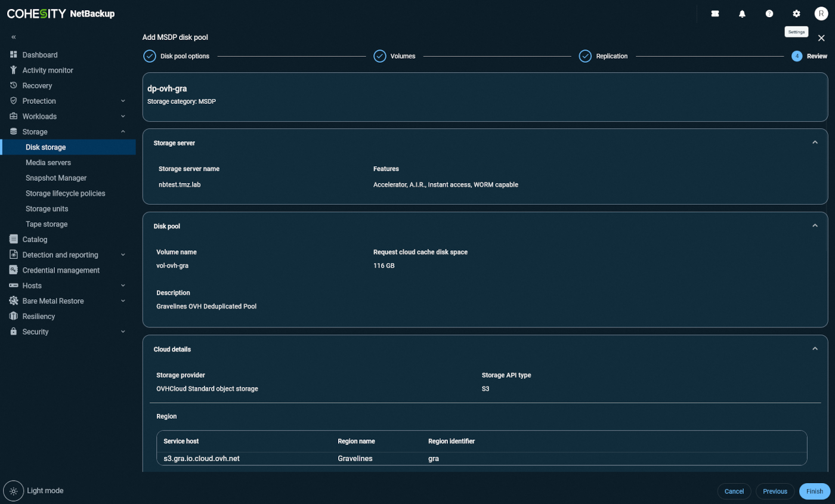
Task: Open the notifications bell icon
Action: (742, 13)
